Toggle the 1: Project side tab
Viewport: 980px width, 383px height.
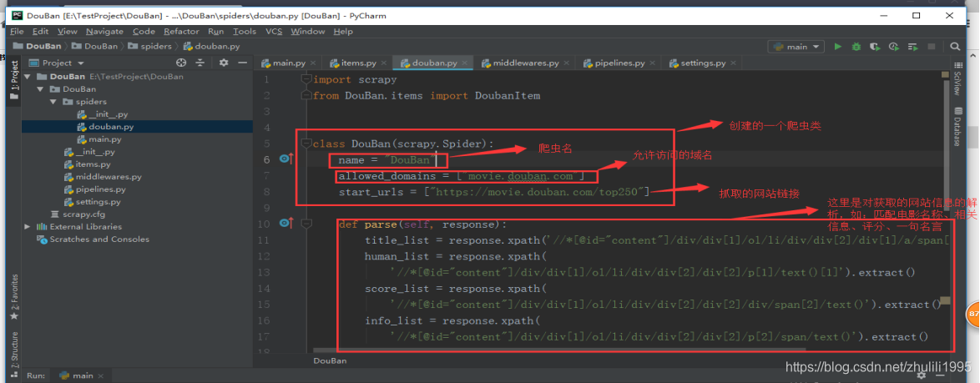[x=15, y=80]
